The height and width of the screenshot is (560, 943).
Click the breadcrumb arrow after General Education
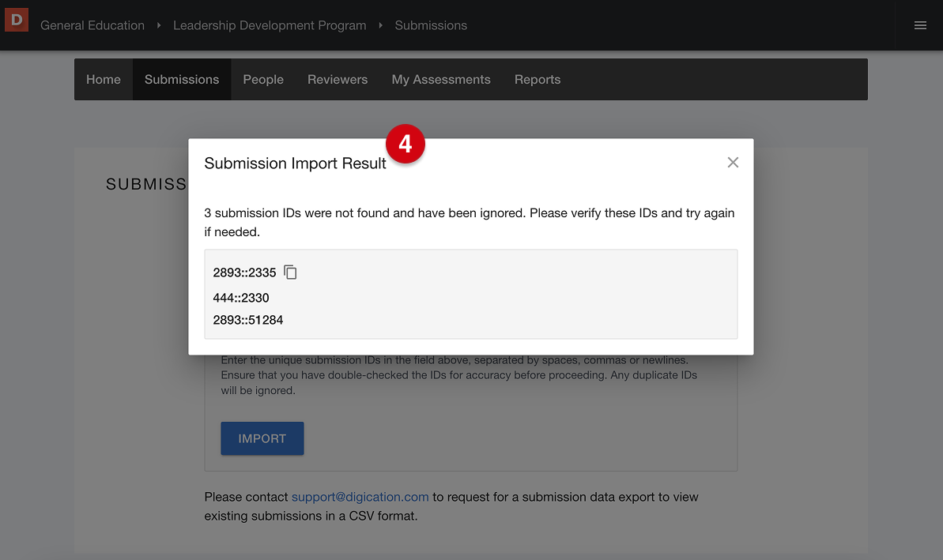159,25
